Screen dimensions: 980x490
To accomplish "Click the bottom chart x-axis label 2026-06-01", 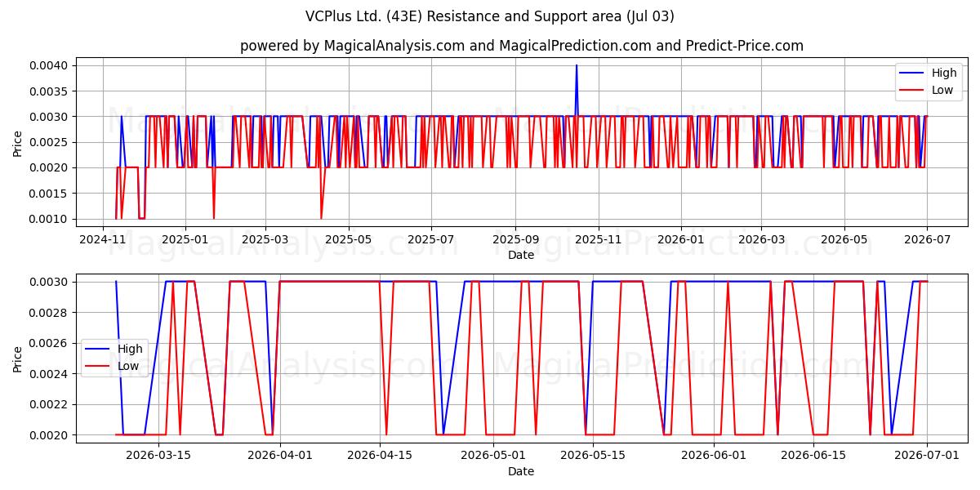I will (715, 456).
